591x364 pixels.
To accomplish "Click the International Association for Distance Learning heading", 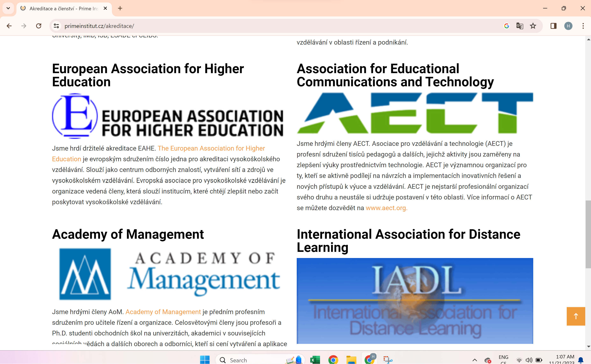I will click(x=408, y=241).
